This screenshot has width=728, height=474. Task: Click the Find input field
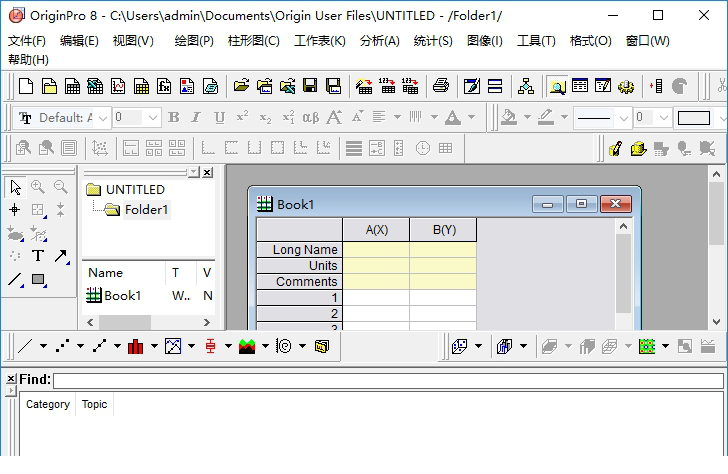pos(388,381)
